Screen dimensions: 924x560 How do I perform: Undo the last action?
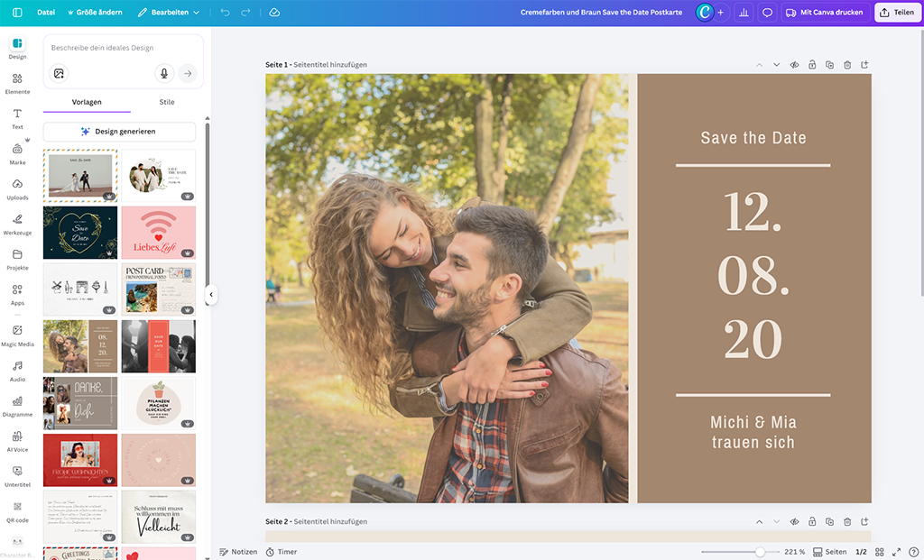click(225, 13)
